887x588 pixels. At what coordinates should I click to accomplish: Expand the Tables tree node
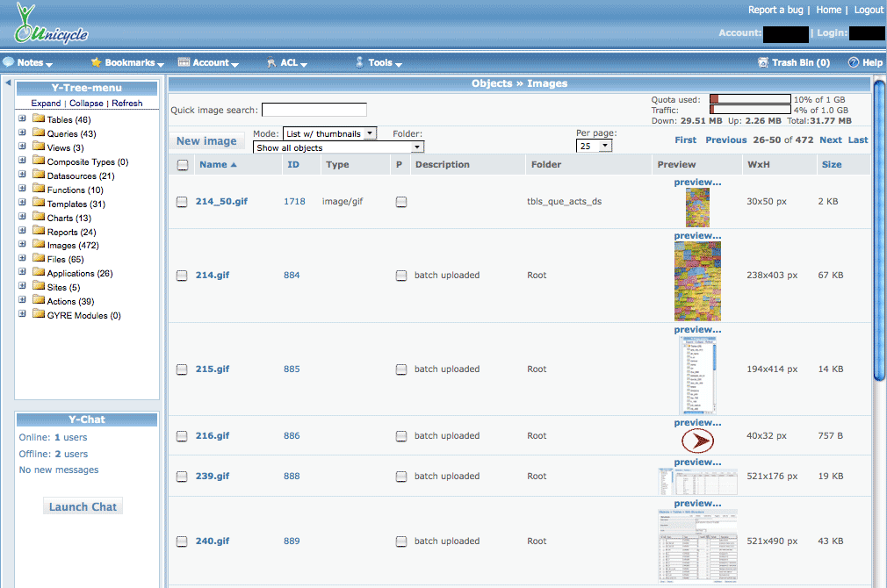click(23, 119)
